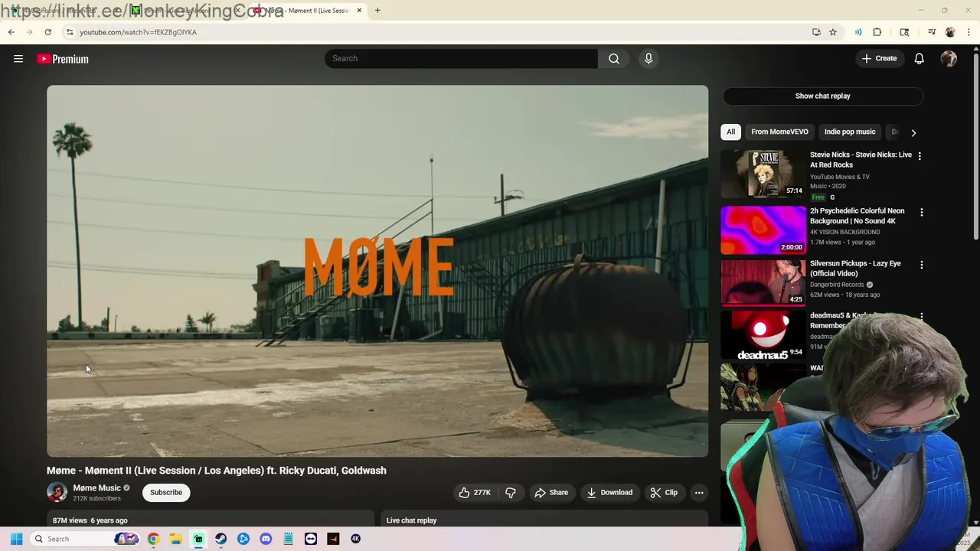This screenshot has width=980, height=551.
Task: Go to YouTube Premium home logo
Action: (x=63, y=59)
